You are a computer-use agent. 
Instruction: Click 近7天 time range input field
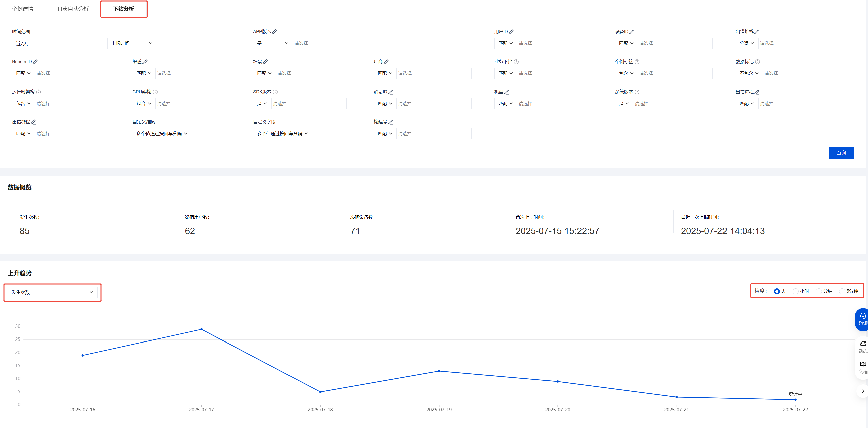56,44
